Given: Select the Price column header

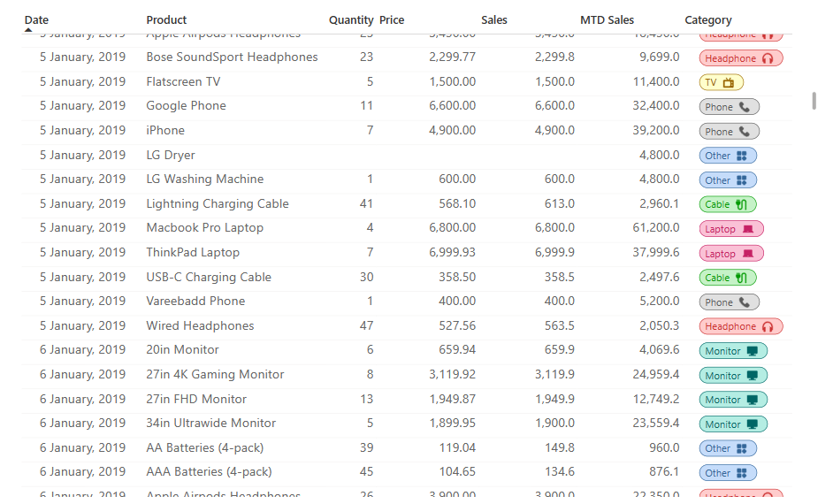Looking at the screenshot, I should pos(392,19).
